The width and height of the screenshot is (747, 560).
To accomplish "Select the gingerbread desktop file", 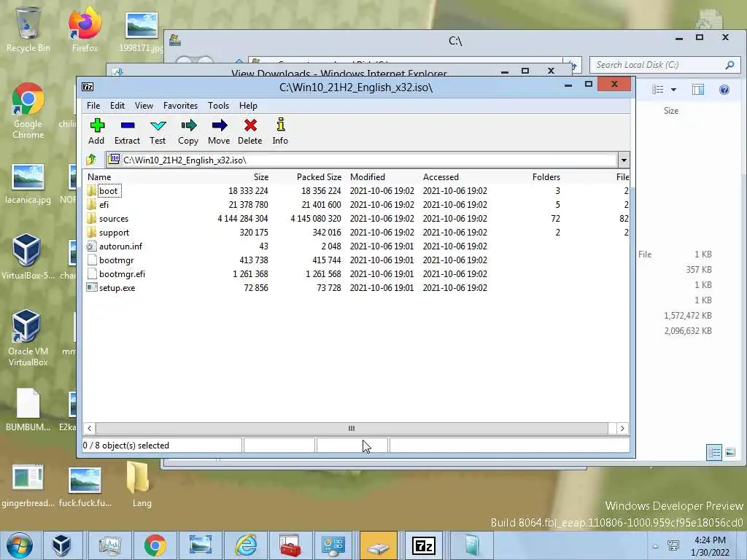I will 28,486.
